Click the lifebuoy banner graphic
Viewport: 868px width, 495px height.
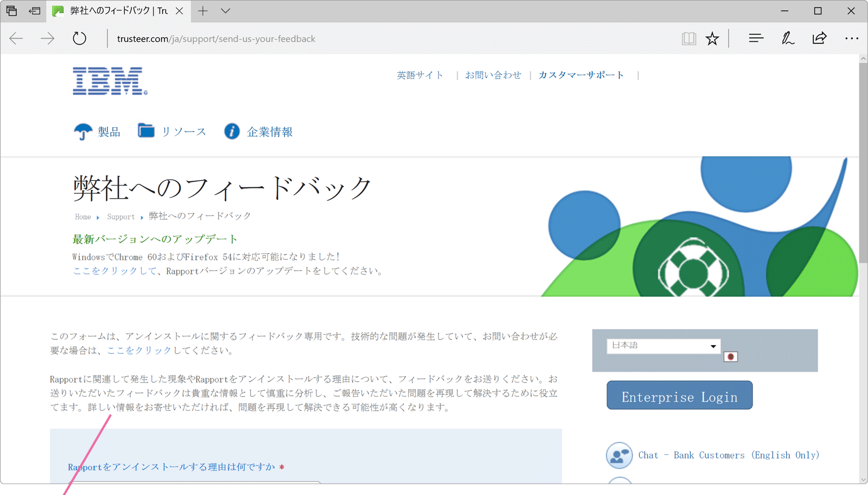pyautogui.click(x=693, y=269)
